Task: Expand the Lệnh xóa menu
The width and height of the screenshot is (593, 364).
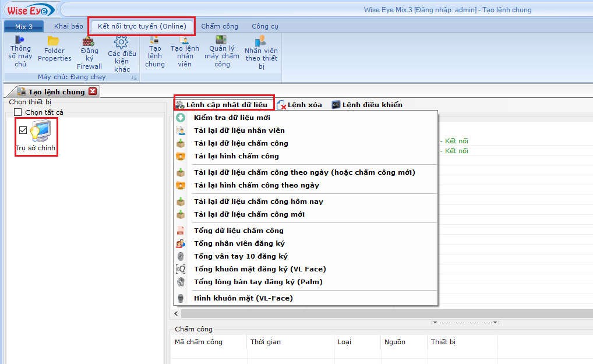Action: [299, 105]
